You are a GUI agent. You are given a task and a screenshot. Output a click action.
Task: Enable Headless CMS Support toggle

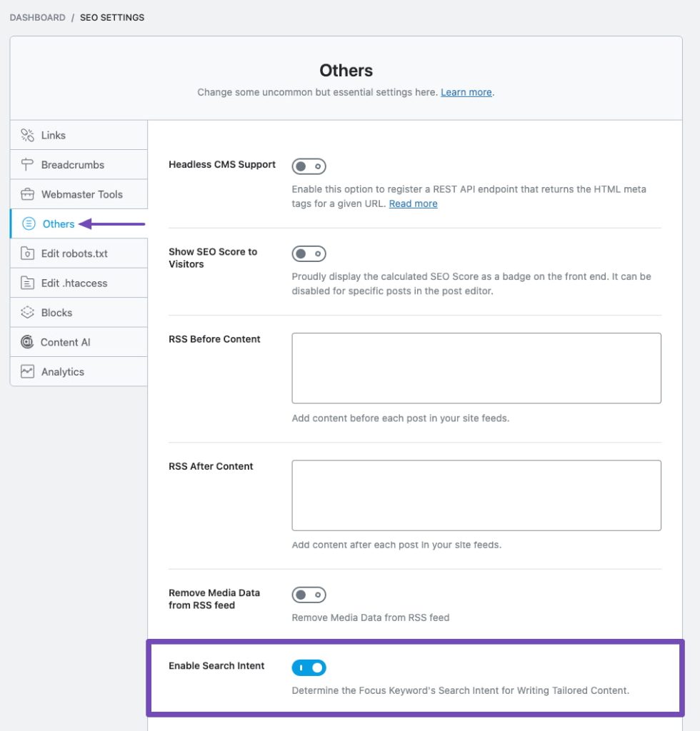[309, 166]
